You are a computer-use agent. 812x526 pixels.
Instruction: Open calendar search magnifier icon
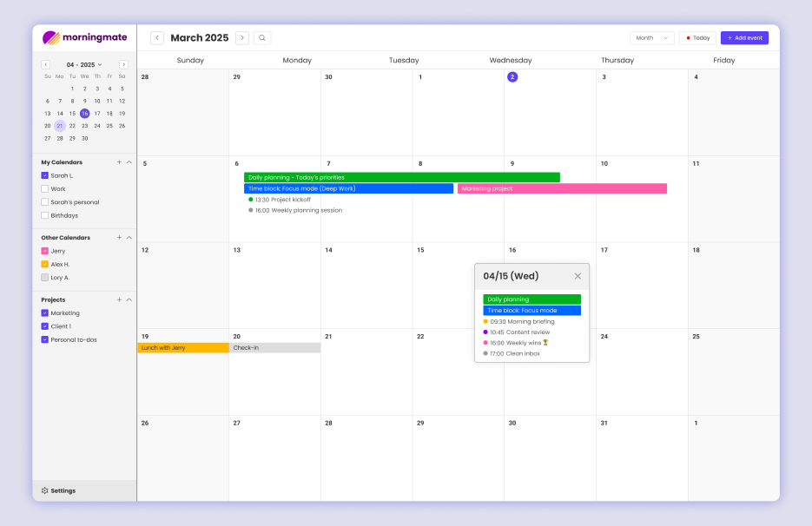262,38
